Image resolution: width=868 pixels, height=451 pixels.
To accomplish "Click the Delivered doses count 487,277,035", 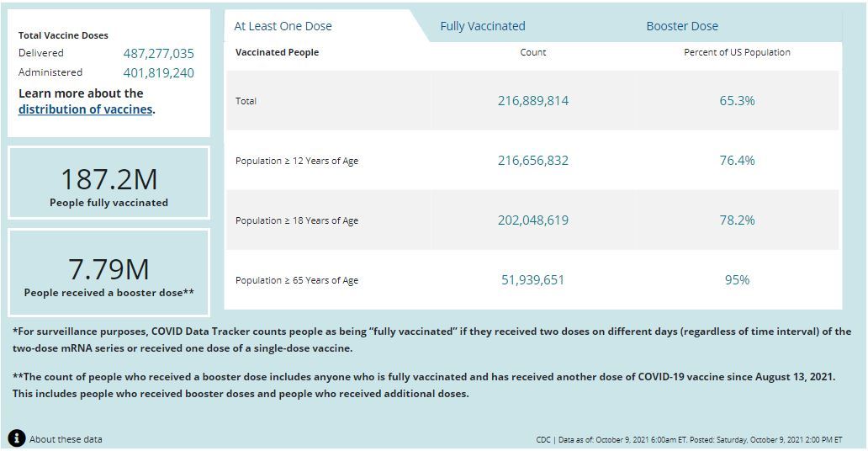I will 158,53.
